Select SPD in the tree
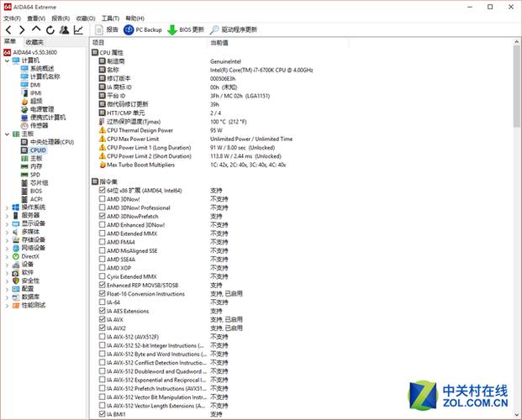This screenshot has height=420, width=522. [x=30, y=175]
